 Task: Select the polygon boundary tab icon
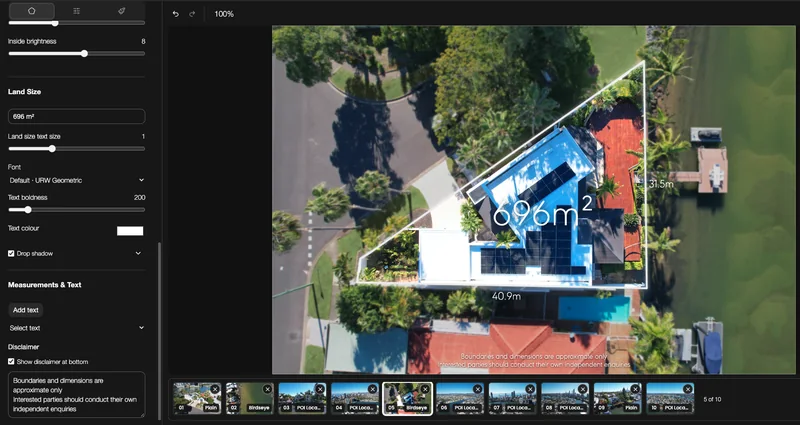coord(32,11)
